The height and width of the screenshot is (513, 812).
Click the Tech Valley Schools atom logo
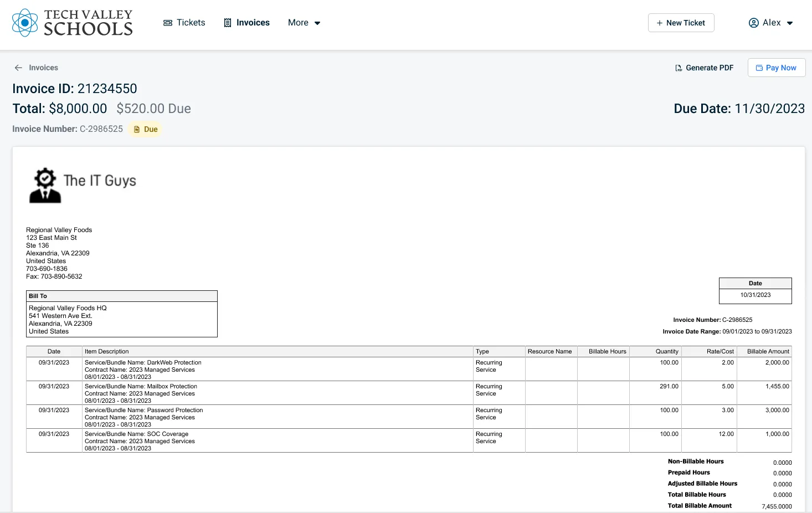(x=25, y=23)
